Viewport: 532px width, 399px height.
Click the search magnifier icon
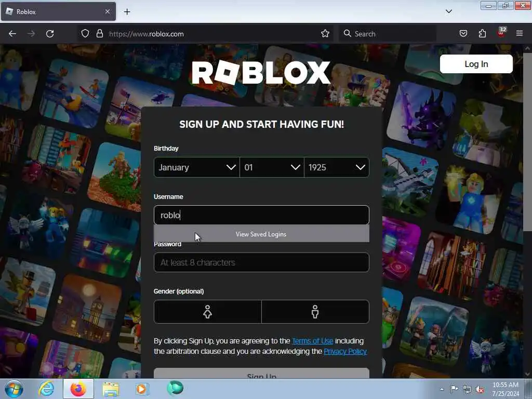tap(347, 34)
